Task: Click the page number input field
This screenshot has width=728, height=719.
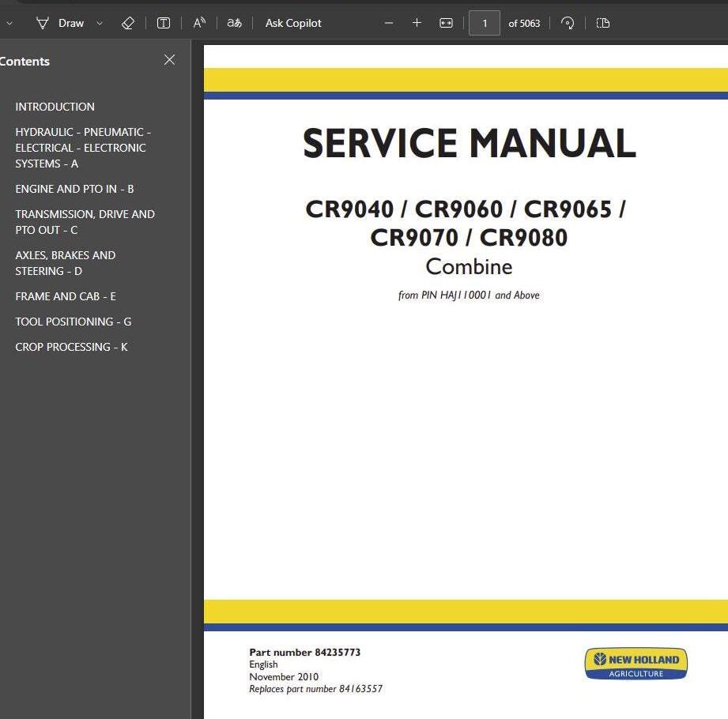Action: [x=485, y=23]
